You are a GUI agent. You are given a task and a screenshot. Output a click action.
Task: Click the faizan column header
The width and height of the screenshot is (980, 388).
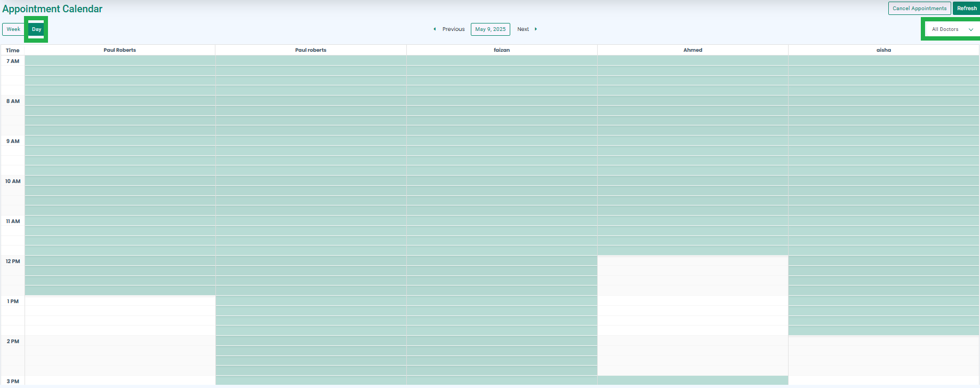pos(502,50)
